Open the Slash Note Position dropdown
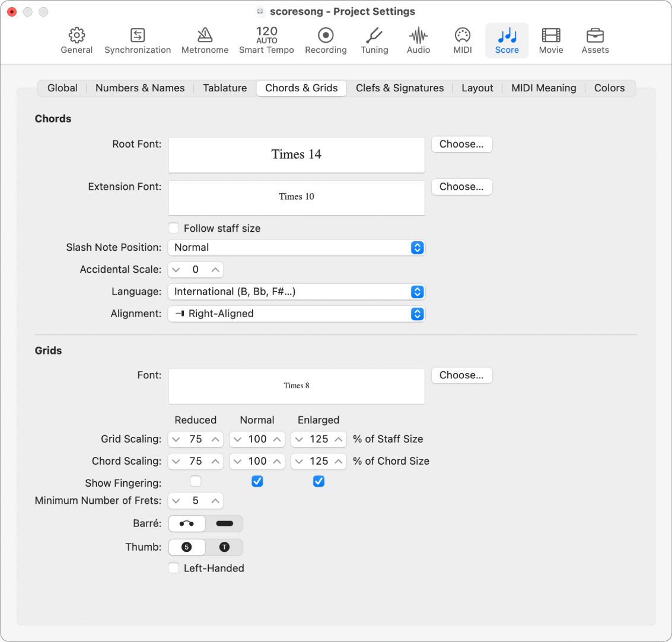The width and height of the screenshot is (672, 642). (297, 247)
